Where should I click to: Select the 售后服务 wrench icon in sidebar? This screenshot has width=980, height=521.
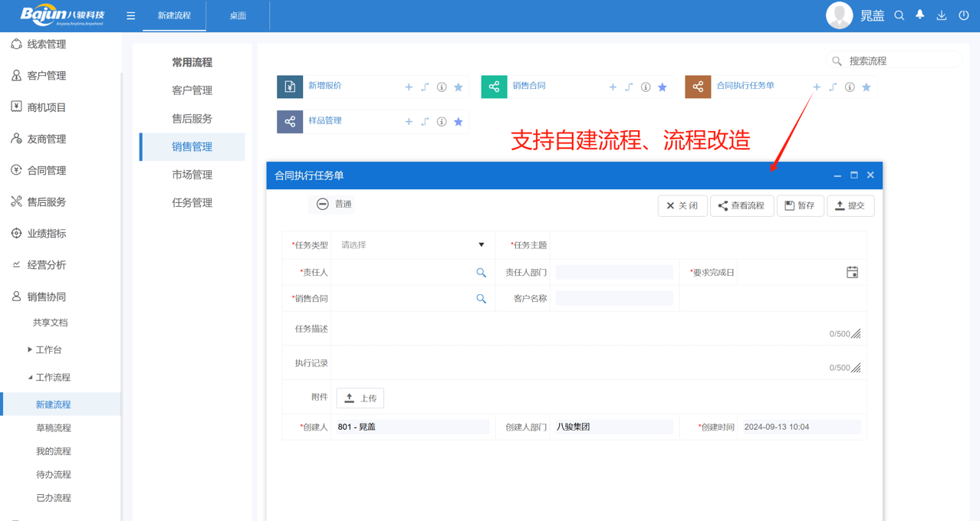[17, 202]
